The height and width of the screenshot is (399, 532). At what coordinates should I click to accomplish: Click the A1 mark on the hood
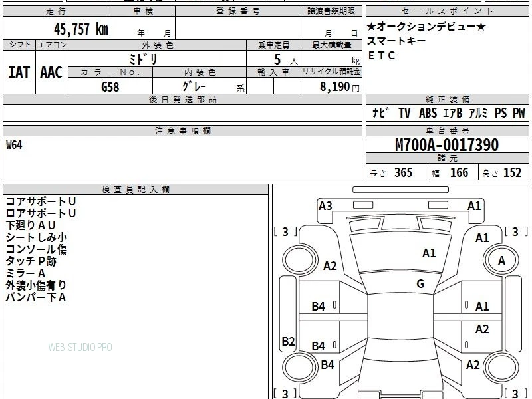point(429,253)
